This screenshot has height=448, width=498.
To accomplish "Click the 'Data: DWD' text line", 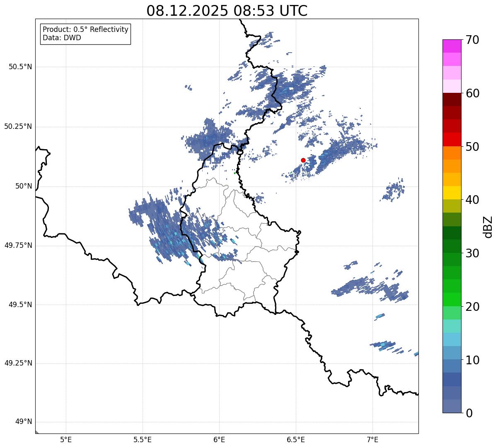I will tap(62, 38).
